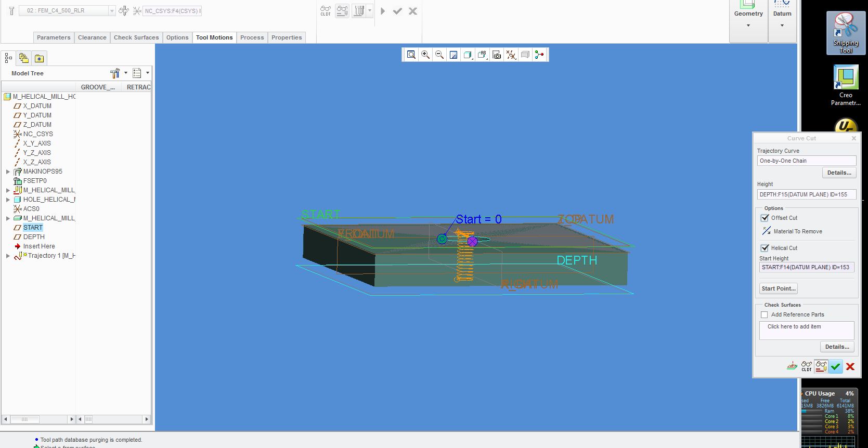Select X_DATUM in model tree
Image resolution: width=868 pixels, height=448 pixels.
(37, 106)
